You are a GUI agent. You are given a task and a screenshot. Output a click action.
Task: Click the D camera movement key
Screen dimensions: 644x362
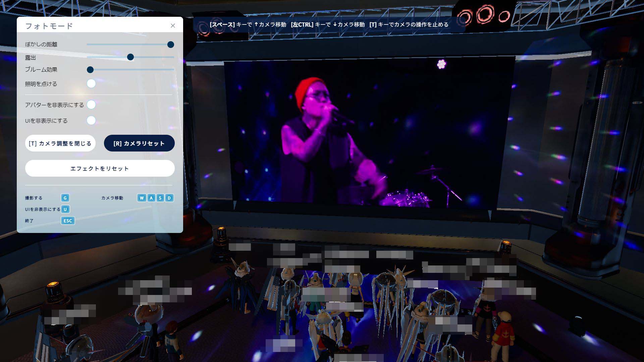click(169, 198)
